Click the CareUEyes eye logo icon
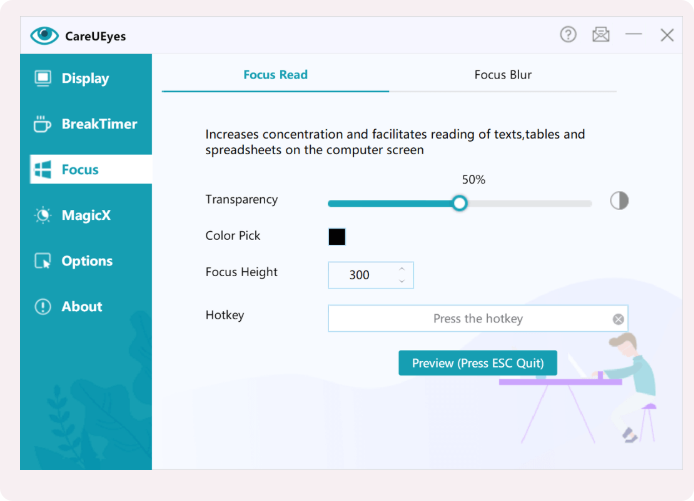Screen dimensions: 694x501 point(45,36)
